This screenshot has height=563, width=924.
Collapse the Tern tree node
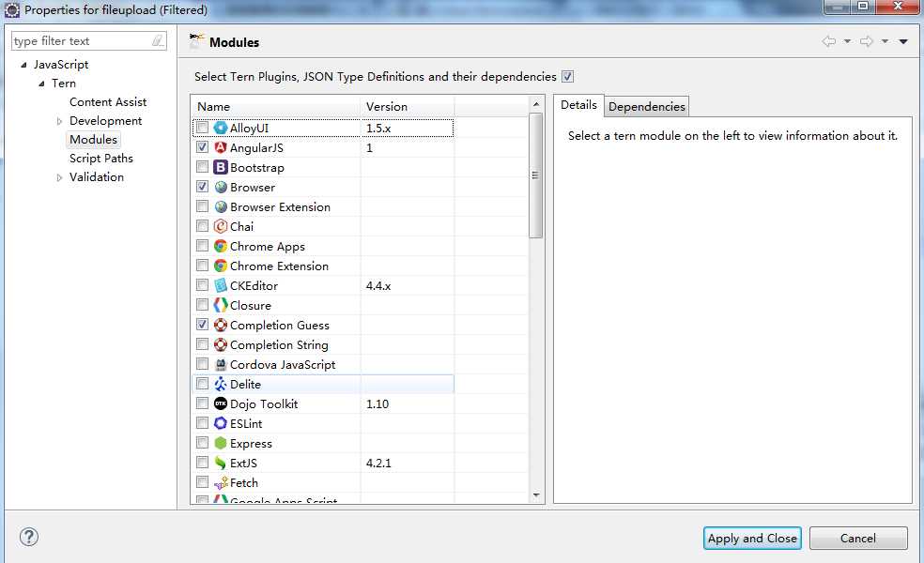[x=41, y=84]
